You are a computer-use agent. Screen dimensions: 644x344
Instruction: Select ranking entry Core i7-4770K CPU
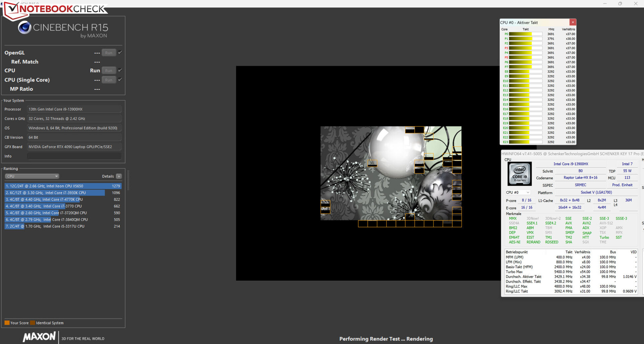[x=63, y=199]
